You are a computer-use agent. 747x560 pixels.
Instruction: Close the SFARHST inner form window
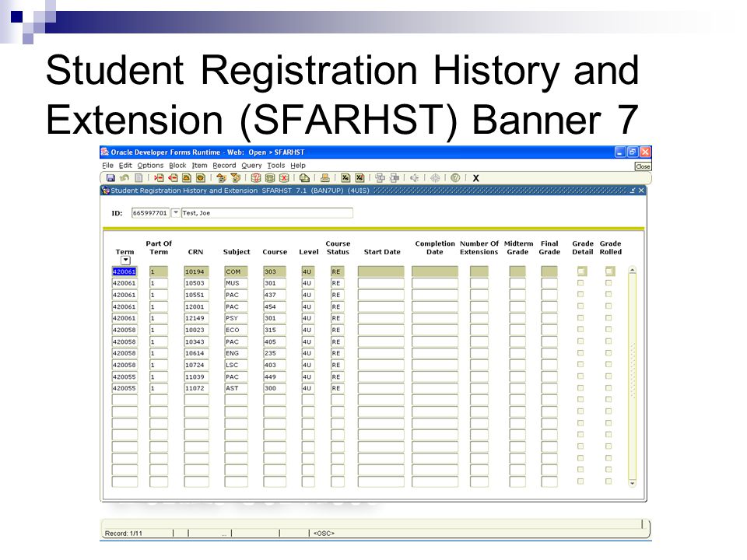click(641, 191)
